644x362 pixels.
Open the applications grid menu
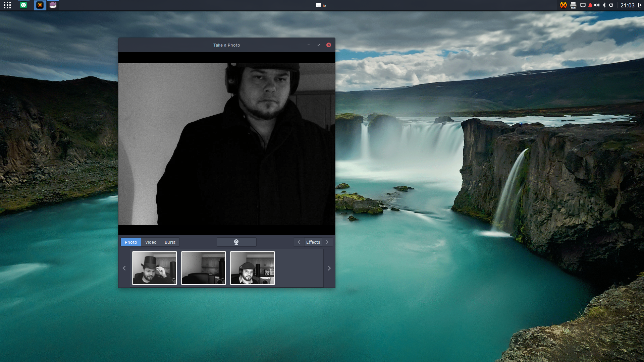coord(7,5)
